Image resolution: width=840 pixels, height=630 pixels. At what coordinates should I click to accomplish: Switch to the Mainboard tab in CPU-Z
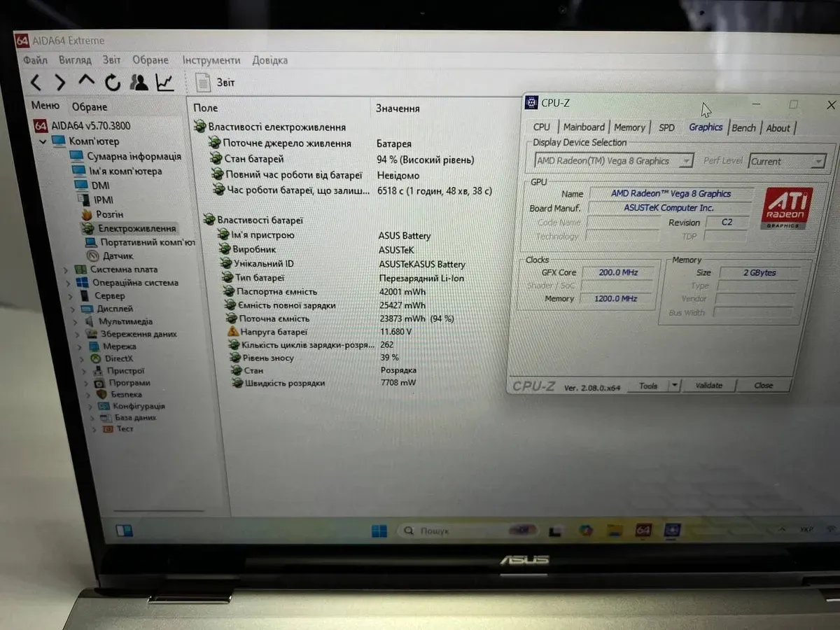click(583, 127)
